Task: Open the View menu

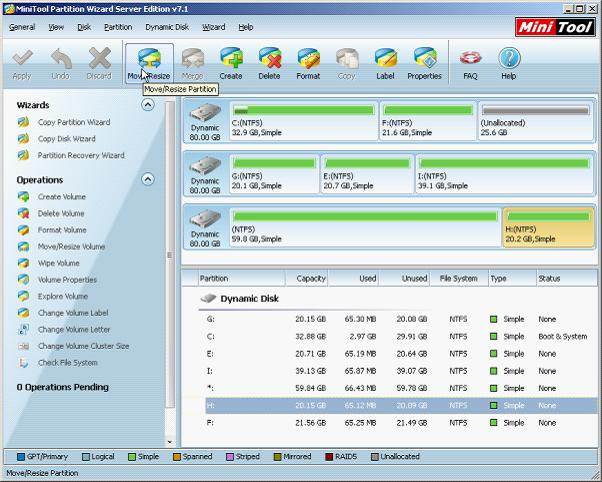Action: 56,27
